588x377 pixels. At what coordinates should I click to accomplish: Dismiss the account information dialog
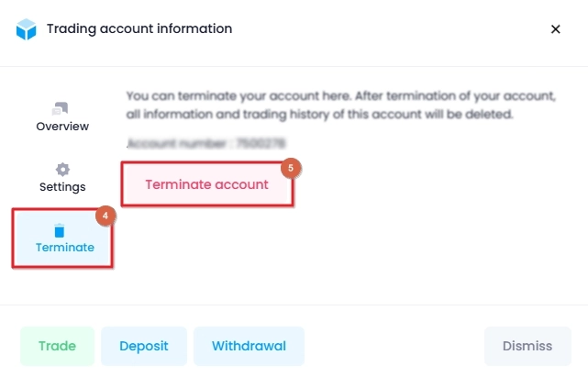[527, 346]
